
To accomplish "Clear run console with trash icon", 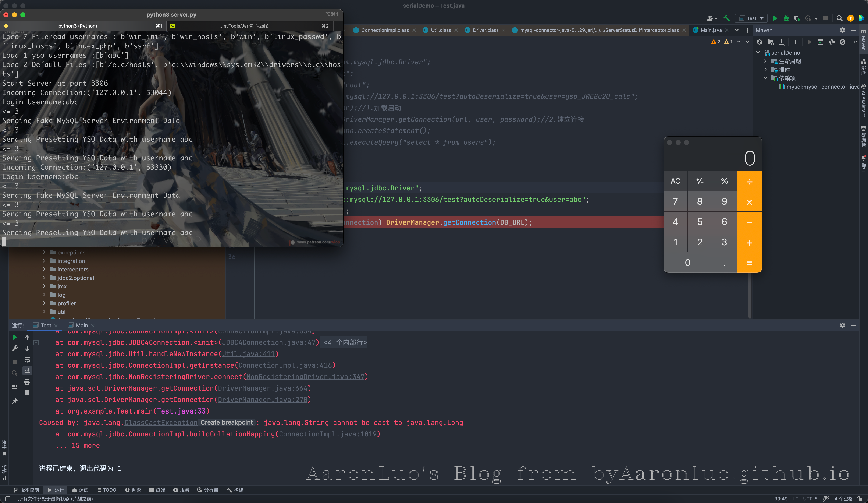I will pos(27,393).
